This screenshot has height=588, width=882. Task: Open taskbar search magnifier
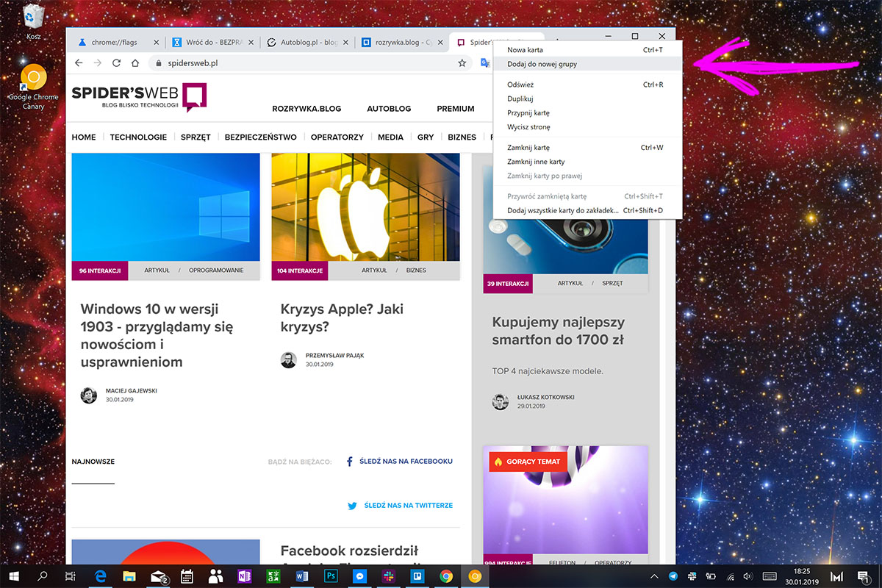point(42,576)
